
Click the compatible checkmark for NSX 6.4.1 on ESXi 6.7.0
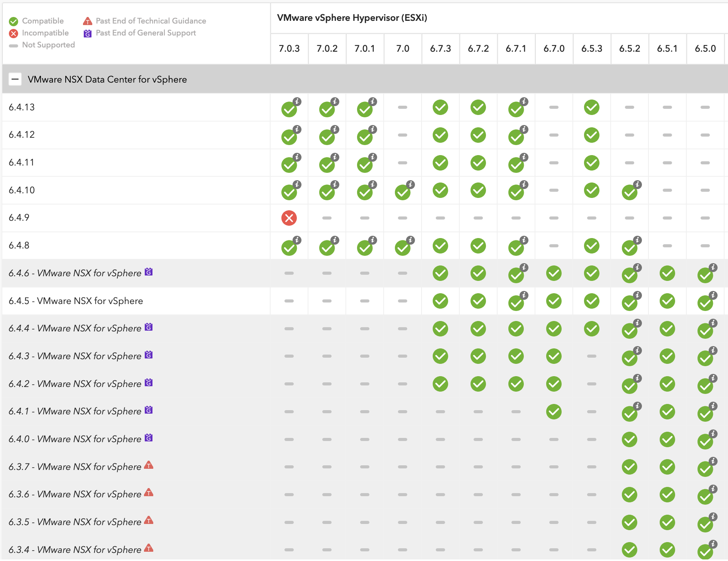pos(554,412)
